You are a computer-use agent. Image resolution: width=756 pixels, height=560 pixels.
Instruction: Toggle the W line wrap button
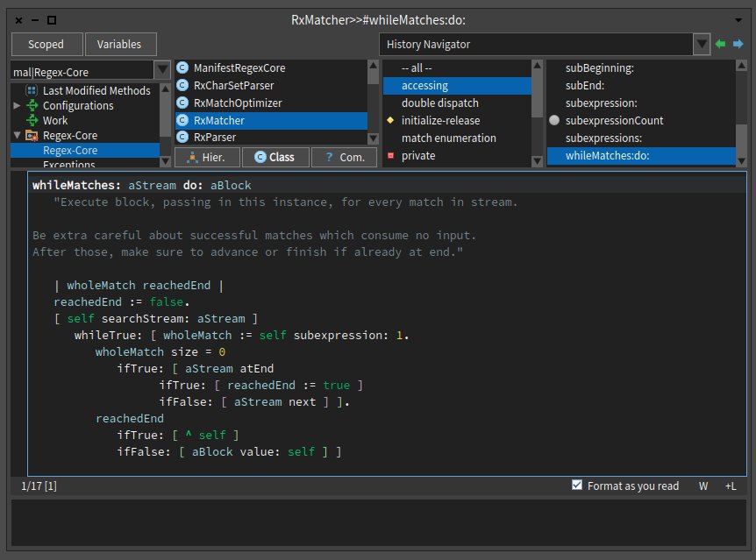703,486
